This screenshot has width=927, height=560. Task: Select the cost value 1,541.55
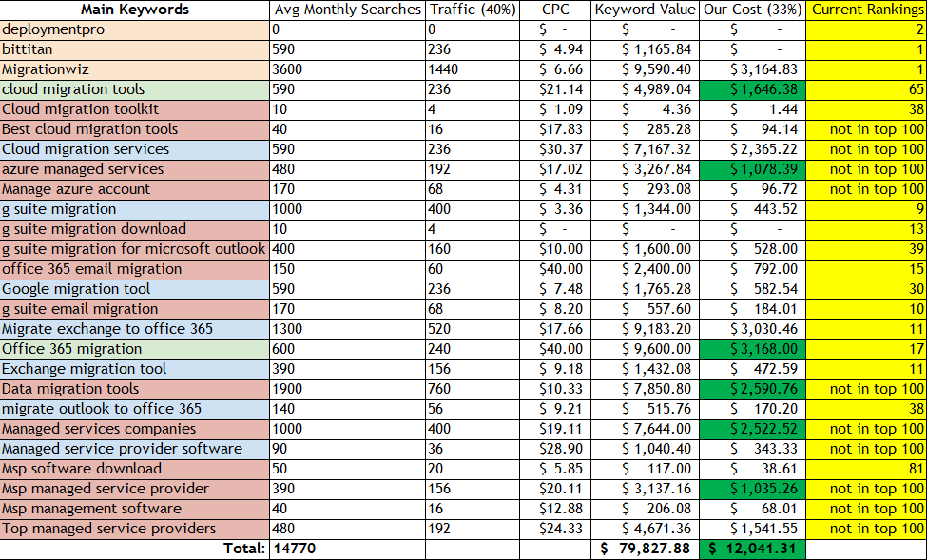click(752, 529)
